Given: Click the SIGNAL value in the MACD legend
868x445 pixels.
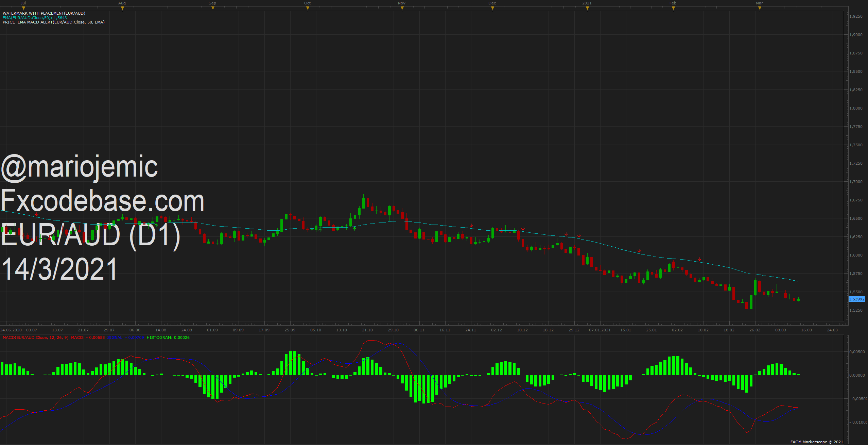Looking at the screenshot, I should click(126, 337).
